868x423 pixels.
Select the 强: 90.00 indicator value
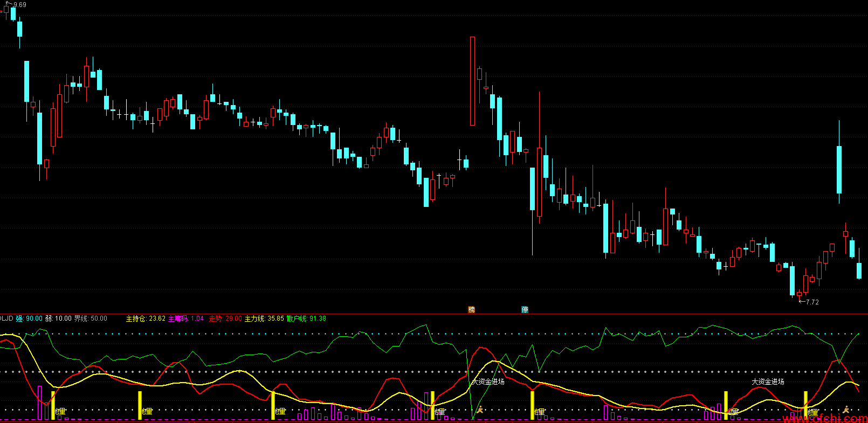tap(29, 318)
